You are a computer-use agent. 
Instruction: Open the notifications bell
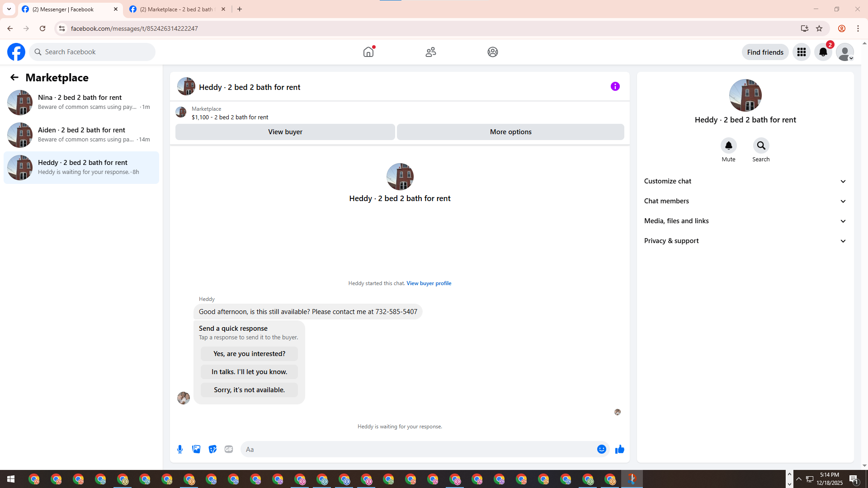[x=823, y=52]
